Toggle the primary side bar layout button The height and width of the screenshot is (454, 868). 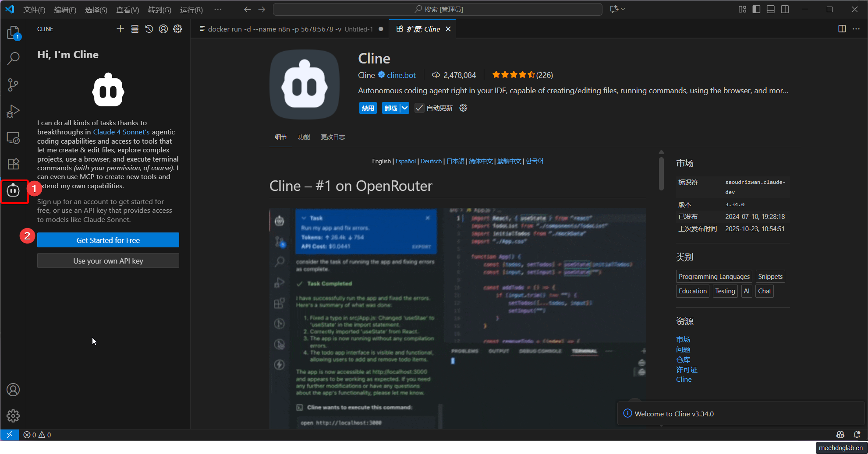(x=756, y=9)
